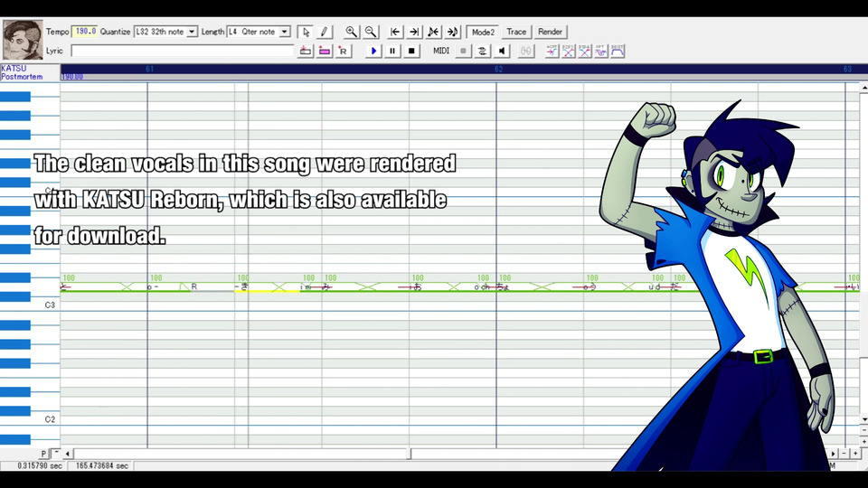
Task: Click the P1P4 crossfade icon
Action: click(585, 51)
